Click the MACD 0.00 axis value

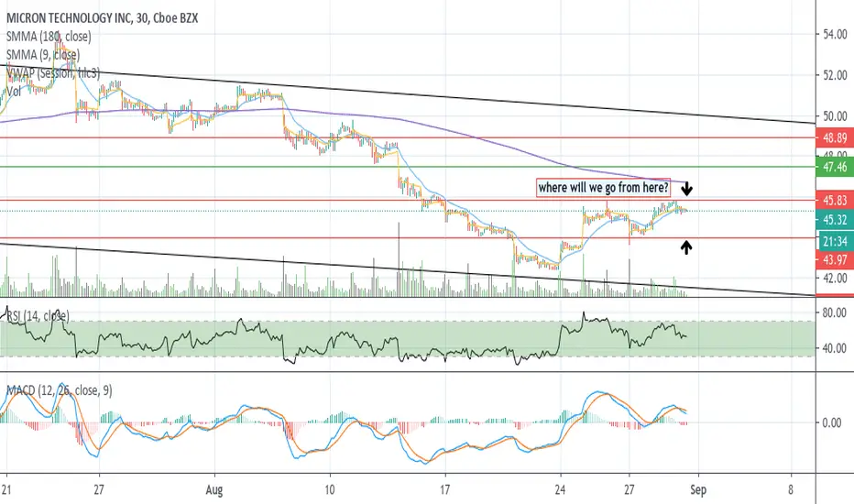[x=832, y=422]
